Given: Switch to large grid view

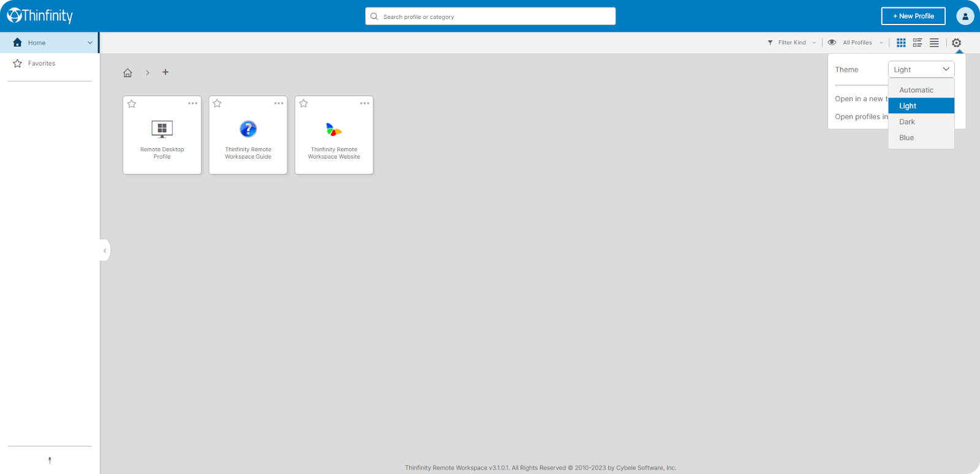Looking at the screenshot, I should tap(901, 43).
